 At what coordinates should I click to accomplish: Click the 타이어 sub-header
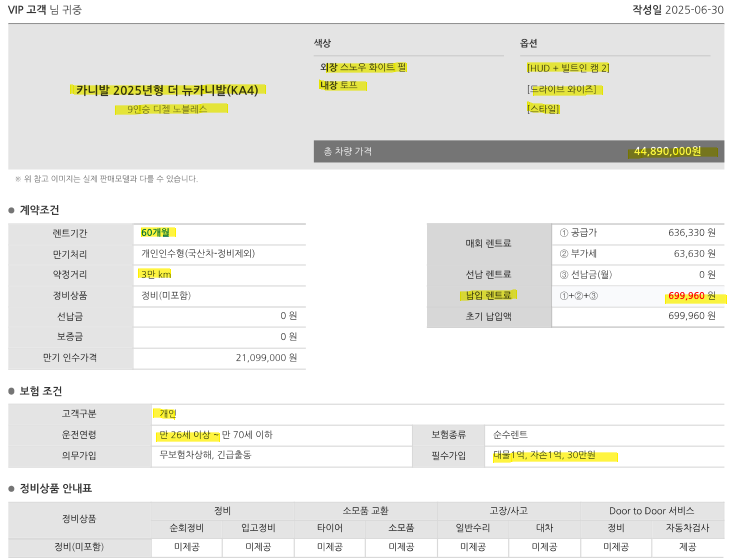329,528
